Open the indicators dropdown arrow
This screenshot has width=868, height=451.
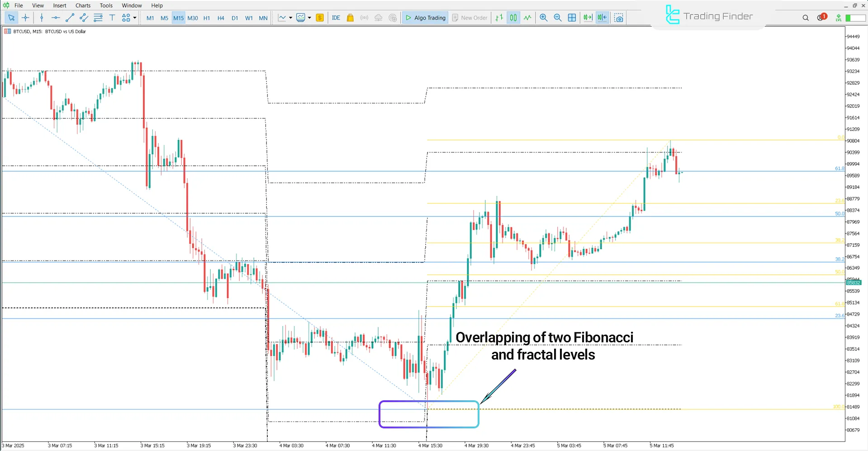[x=309, y=18]
